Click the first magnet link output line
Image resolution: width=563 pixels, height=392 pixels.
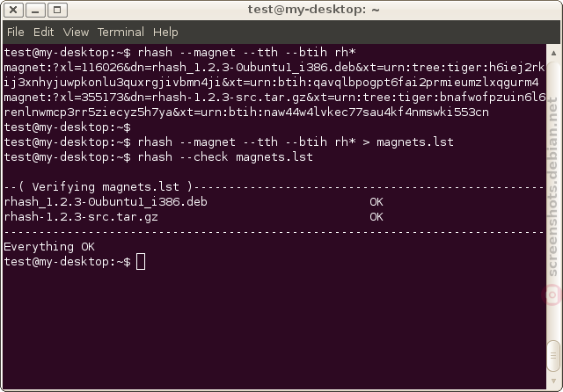[x=274, y=75]
